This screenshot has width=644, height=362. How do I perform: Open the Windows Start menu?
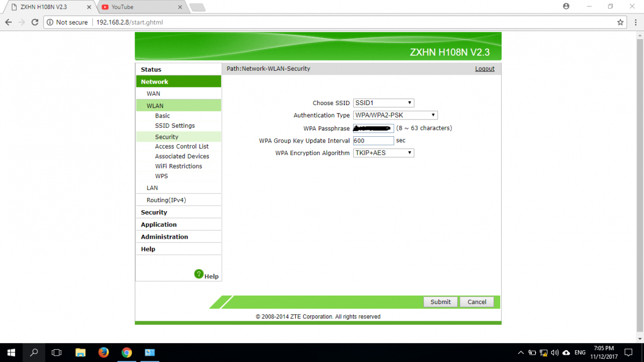pos(11,352)
